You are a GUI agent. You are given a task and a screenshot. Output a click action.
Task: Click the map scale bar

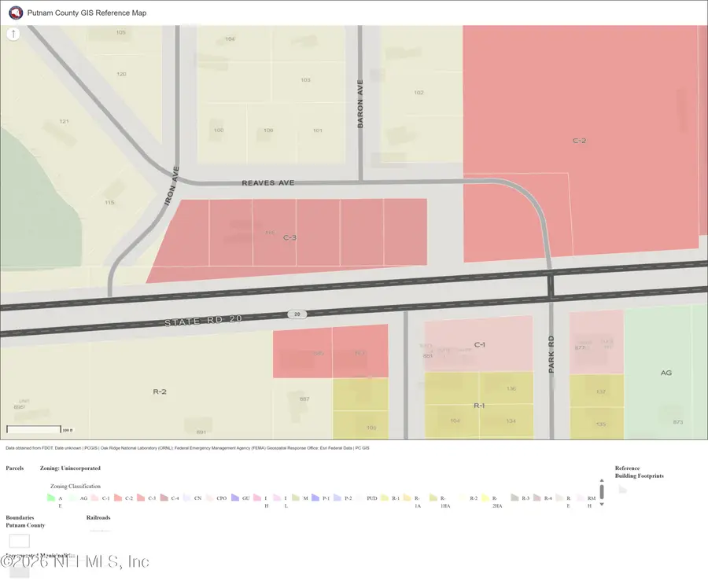34,429
